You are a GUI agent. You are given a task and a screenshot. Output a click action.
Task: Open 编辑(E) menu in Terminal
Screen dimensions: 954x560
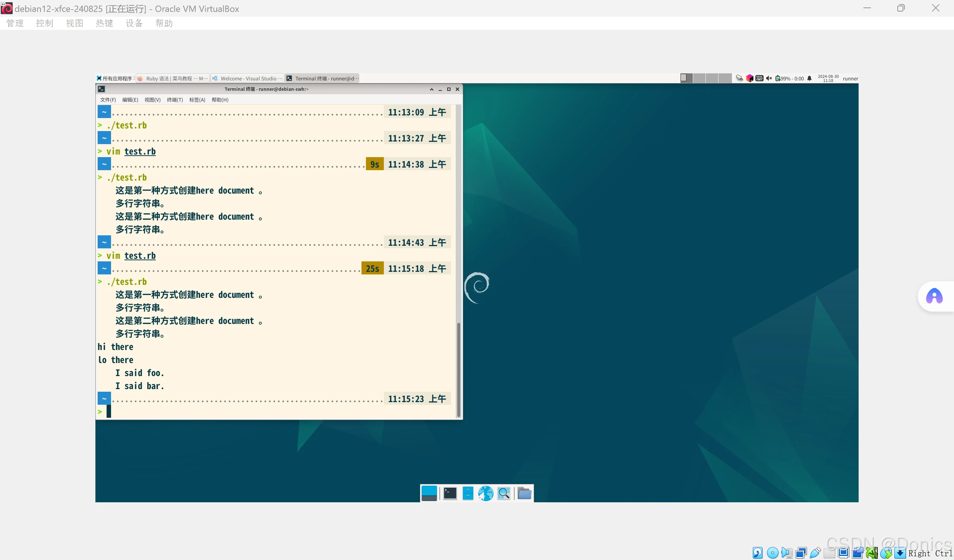click(130, 99)
